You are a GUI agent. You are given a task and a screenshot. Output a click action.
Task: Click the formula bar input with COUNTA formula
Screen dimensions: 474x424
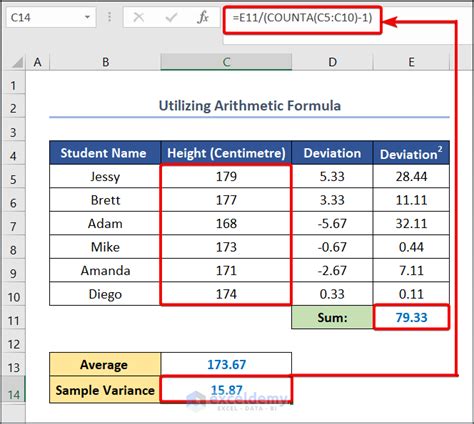[302, 17]
